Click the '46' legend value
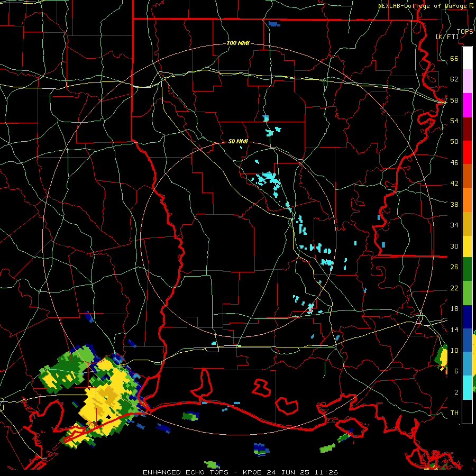The image size is (476, 476). [454, 163]
